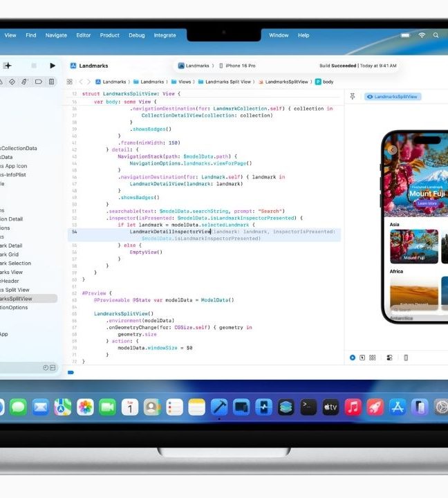Open the View menu
The height and width of the screenshot is (498, 448).
tap(10, 35)
